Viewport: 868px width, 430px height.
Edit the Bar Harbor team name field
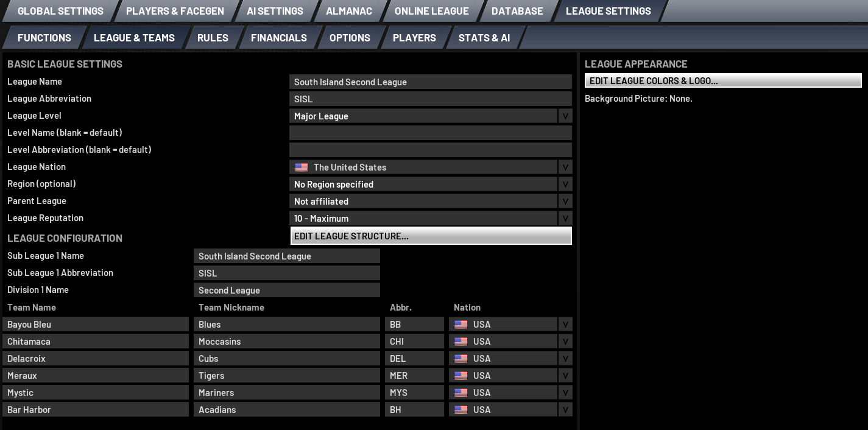(96, 409)
